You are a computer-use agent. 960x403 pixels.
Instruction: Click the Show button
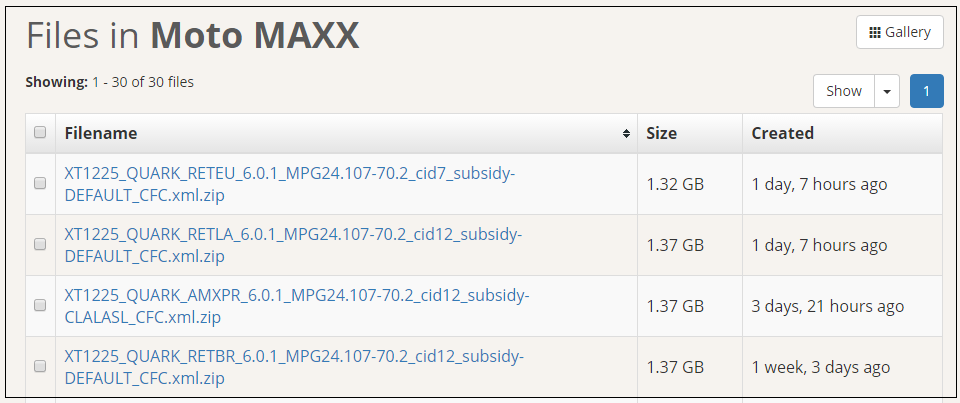pos(843,91)
